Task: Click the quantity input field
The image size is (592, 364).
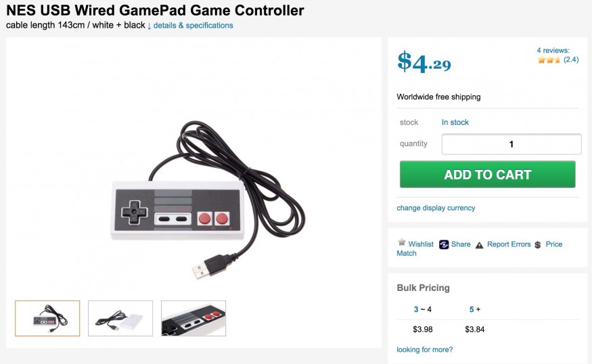Action: click(511, 144)
